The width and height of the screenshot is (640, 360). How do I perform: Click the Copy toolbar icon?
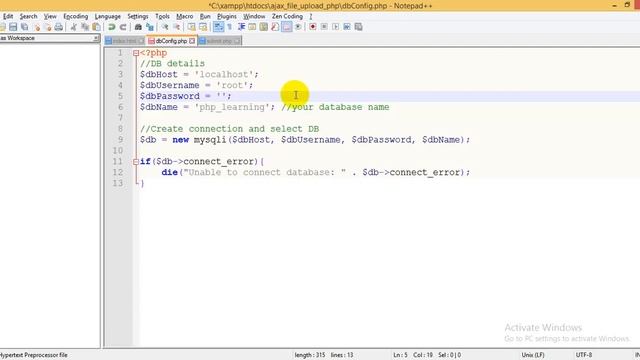pos(85,27)
